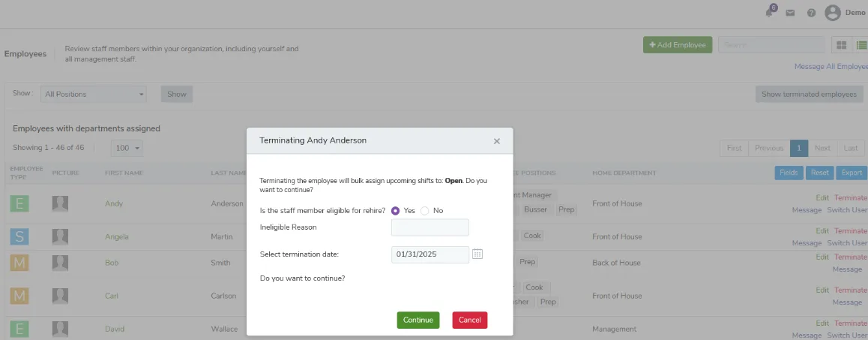The image size is (868, 340).
Task: Click Terminate for Carl Carlson
Action: pyautogui.click(x=851, y=290)
